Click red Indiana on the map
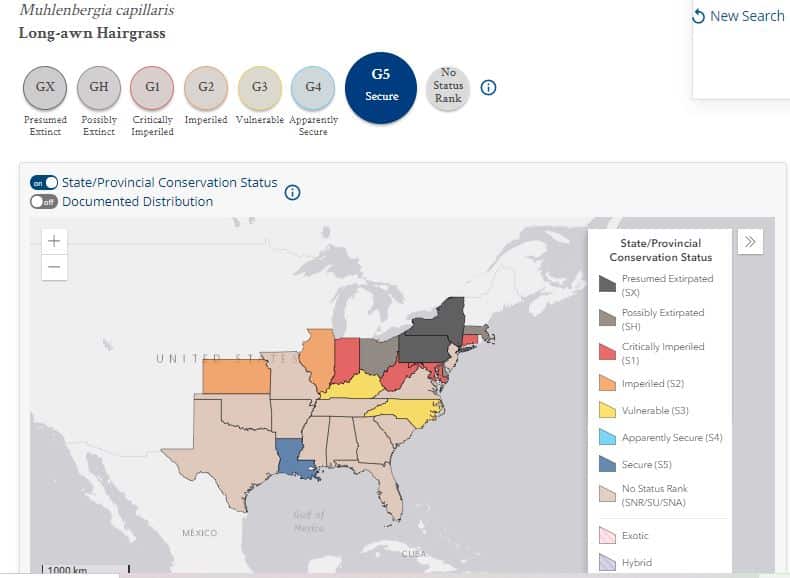 click(x=347, y=359)
